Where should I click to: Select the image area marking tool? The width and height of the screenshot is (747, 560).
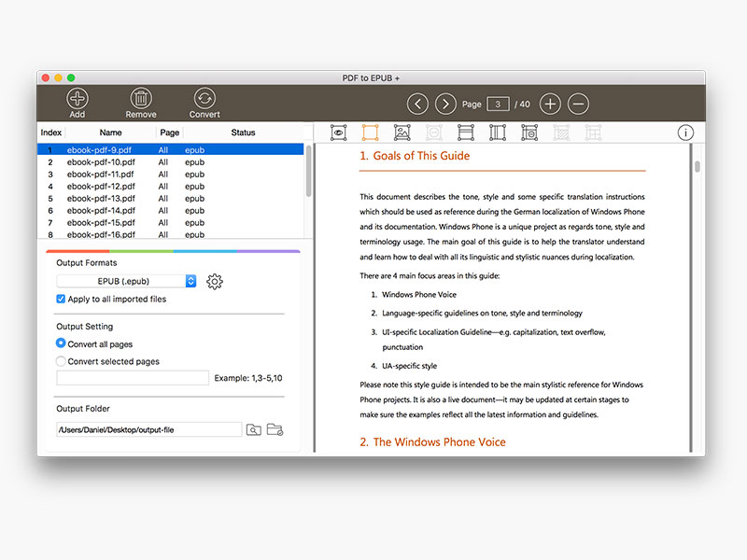point(402,133)
